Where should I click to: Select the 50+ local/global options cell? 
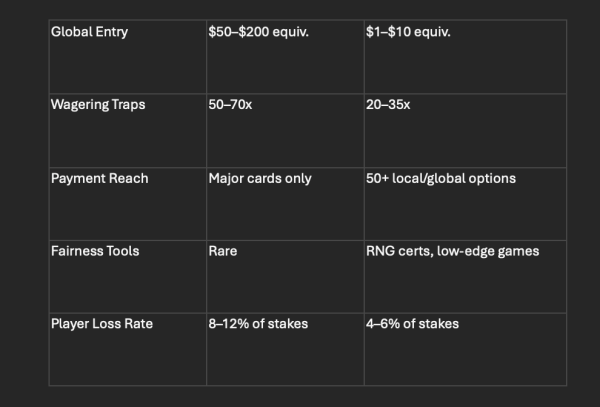pos(465,204)
